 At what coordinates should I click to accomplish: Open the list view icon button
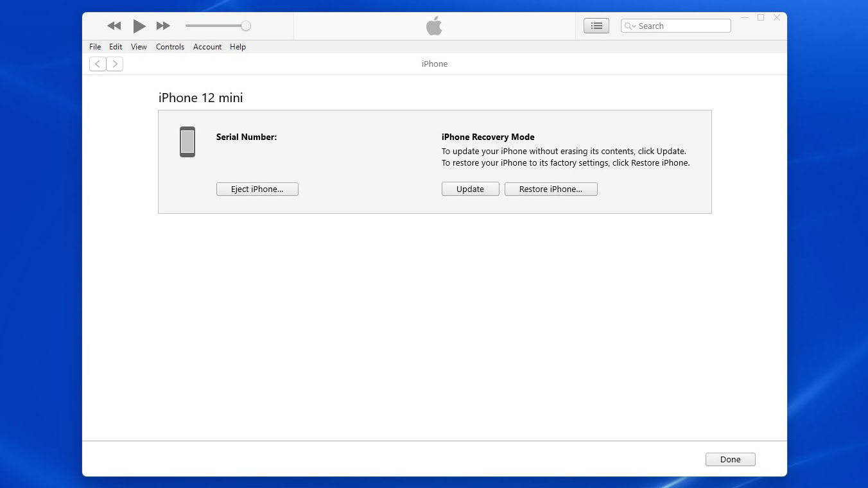point(596,26)
